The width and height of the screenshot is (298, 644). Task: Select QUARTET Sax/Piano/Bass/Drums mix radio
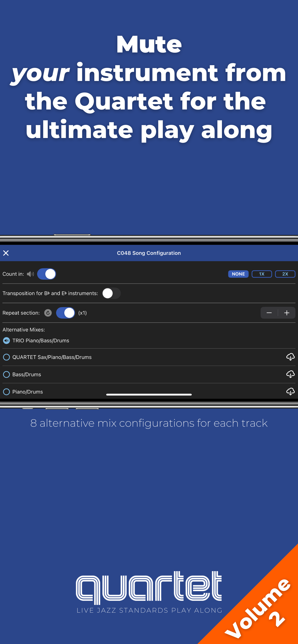coord(6,357)
